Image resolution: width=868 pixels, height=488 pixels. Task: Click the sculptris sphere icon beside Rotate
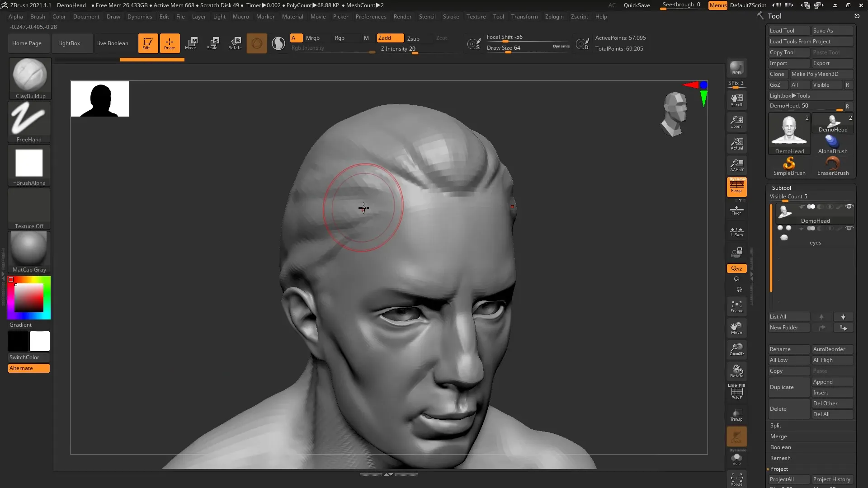coord(256,43)
